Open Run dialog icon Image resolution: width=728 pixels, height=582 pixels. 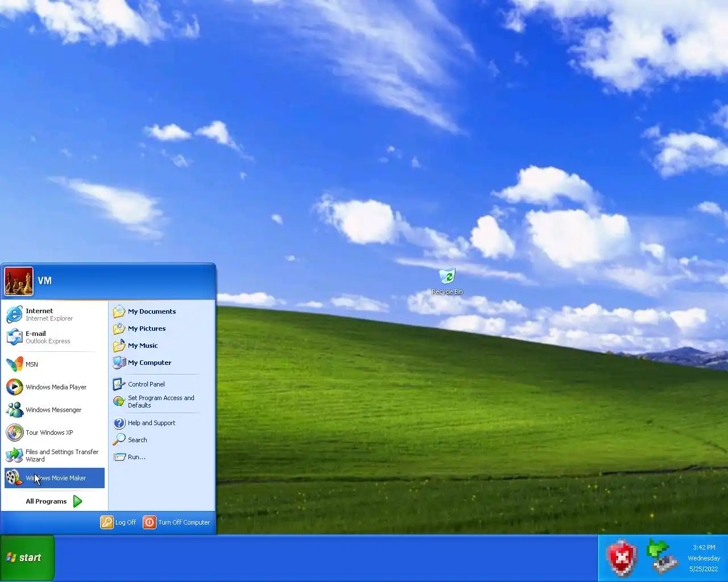point(119,457)
